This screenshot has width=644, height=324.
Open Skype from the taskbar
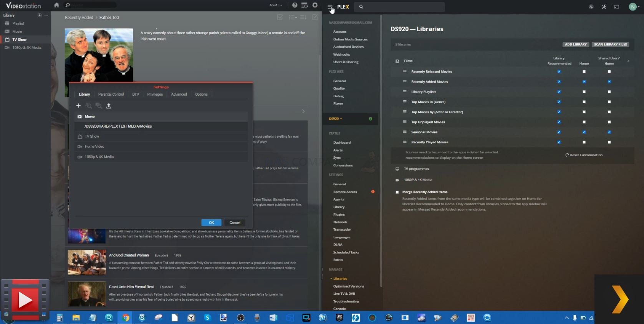click(x=207, y=317)
